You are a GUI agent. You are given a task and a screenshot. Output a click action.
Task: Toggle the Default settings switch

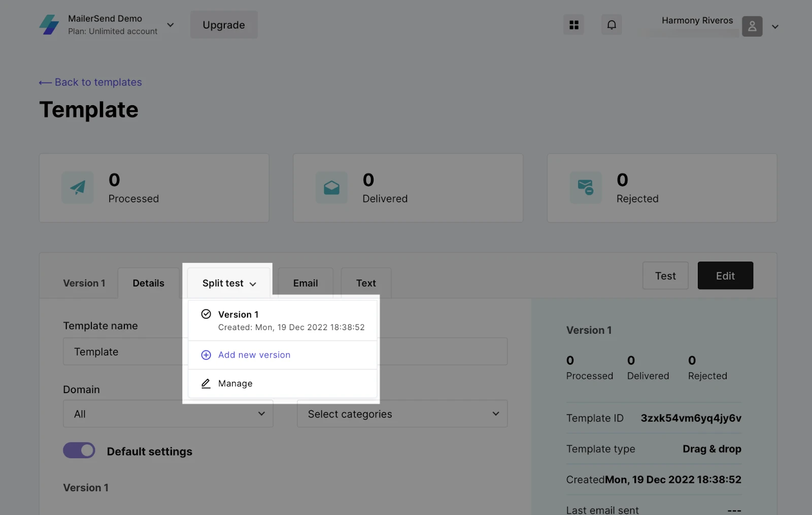point(79,450)
